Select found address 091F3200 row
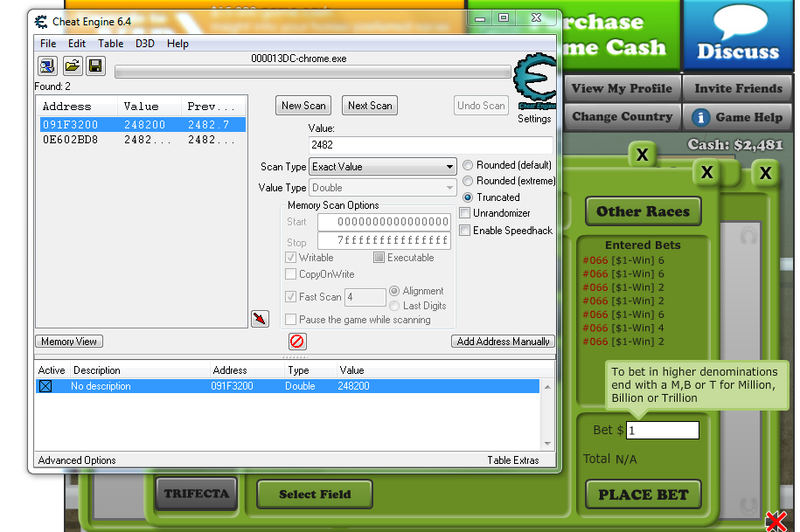The width and height of the screenshot is (800, 532). 143,124
